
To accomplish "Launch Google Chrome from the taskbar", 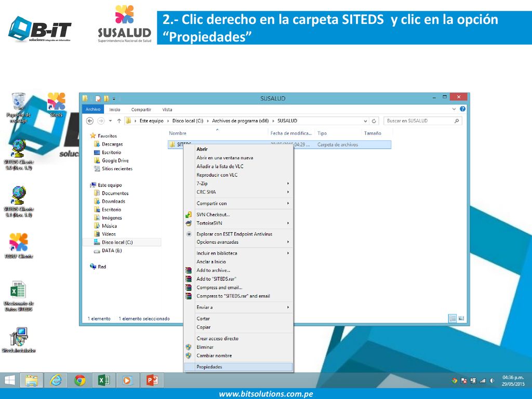I will (x=79, y=380).
